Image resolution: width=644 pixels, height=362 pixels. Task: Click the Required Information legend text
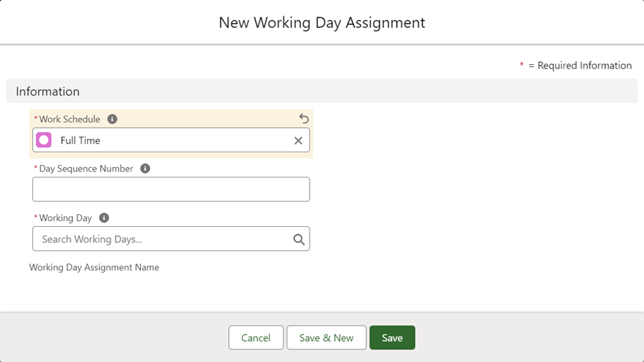(580, 66)
